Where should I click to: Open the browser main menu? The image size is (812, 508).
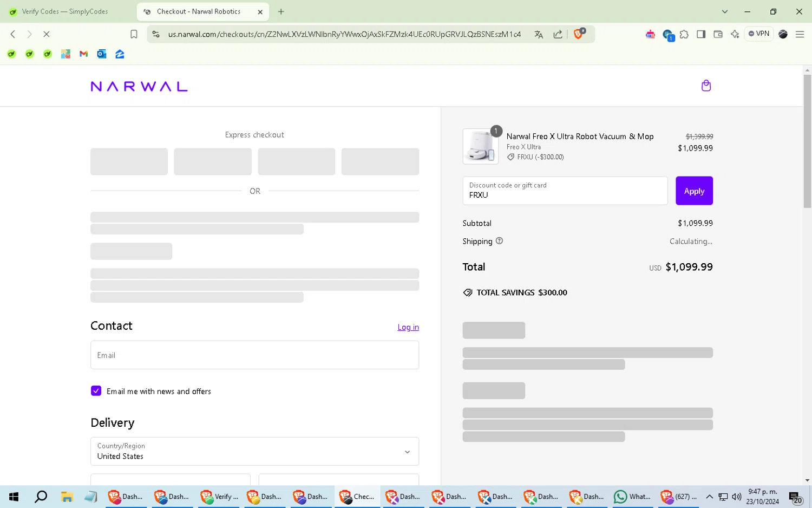point(800,34)
